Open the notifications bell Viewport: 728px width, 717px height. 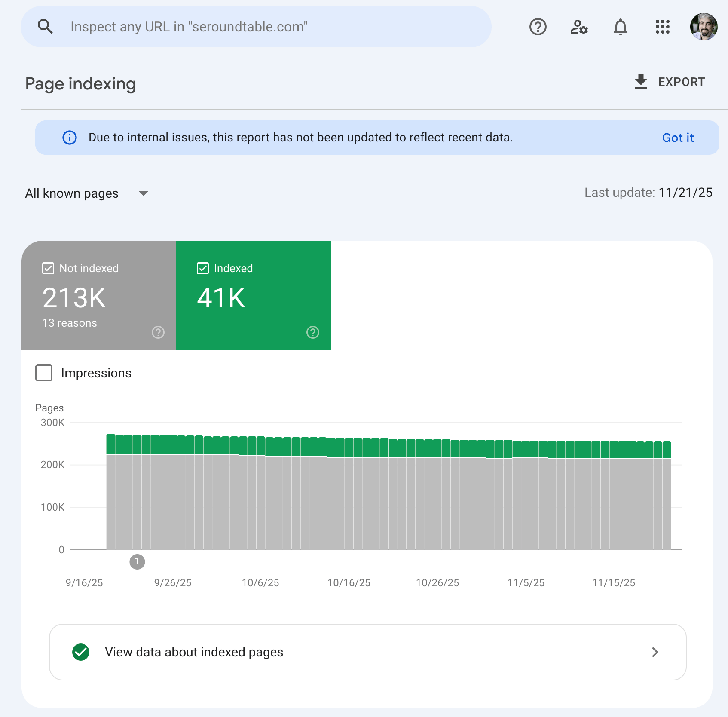point(620,27)
